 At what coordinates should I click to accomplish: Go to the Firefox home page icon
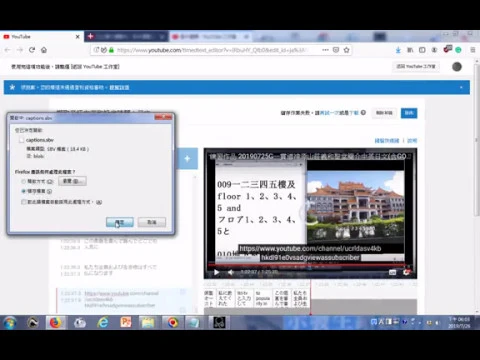click(x=44, y=50)
